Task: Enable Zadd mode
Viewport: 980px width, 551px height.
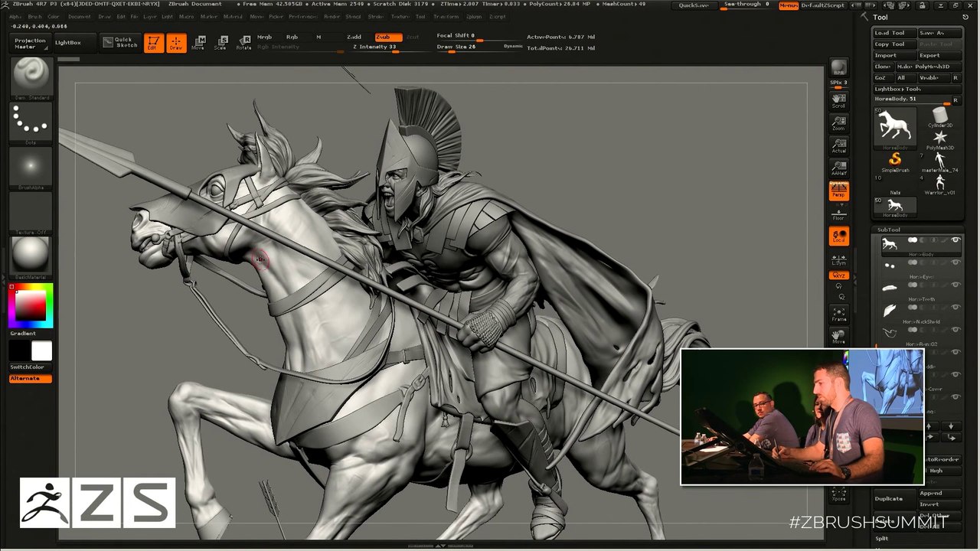Action: pyautogui.click(x=354, y=37)
